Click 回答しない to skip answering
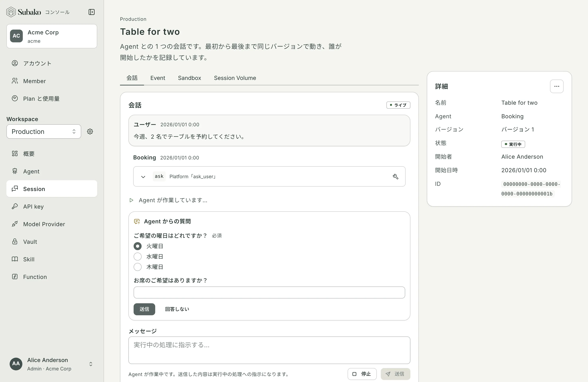 177,309
